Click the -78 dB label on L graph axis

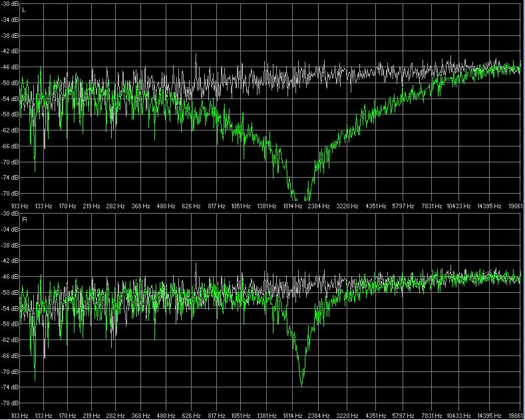click(10, 194)
